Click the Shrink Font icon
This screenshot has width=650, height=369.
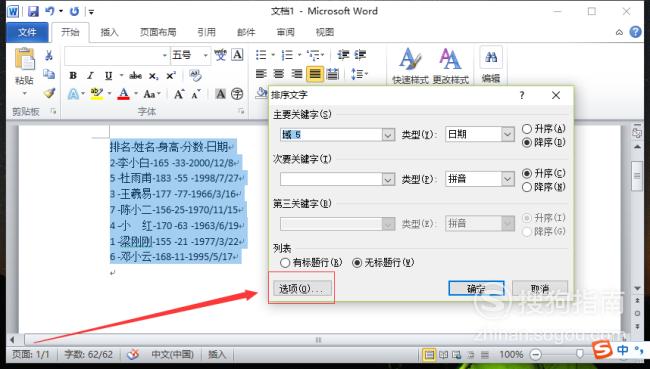pos(196,94)
